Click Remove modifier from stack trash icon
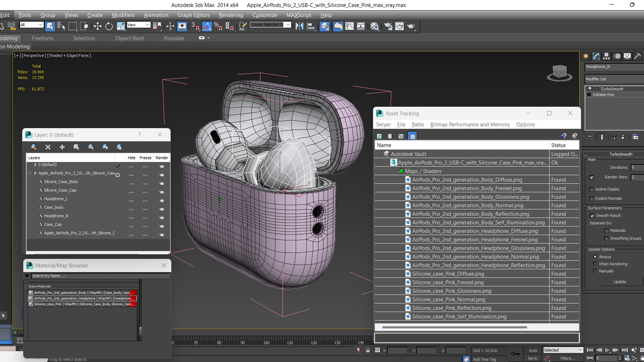Screen dimensions: 644x362 623,137
